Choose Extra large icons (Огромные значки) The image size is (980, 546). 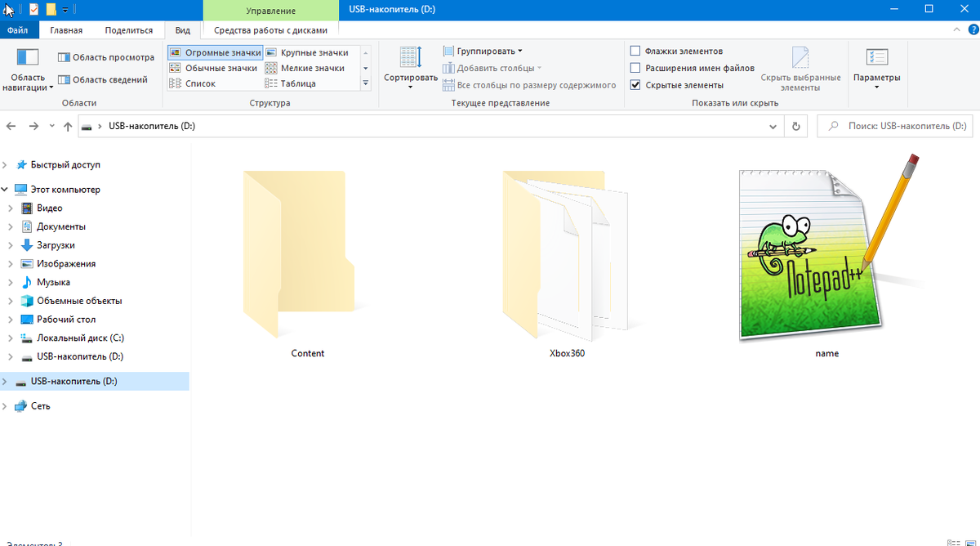[x=215, y=52]
